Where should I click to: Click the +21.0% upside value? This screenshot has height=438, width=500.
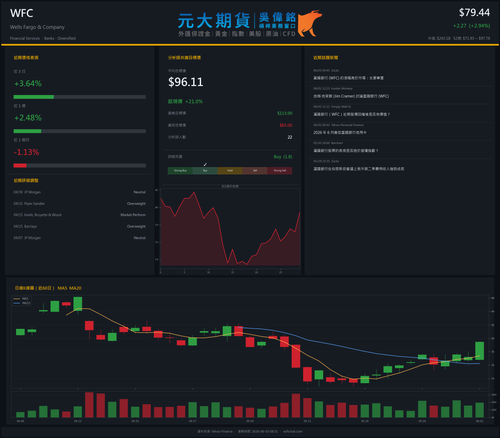coord(194,101)
